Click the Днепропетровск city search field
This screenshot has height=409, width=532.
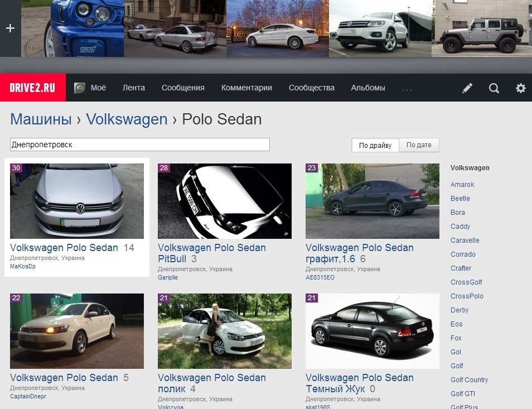140,145
